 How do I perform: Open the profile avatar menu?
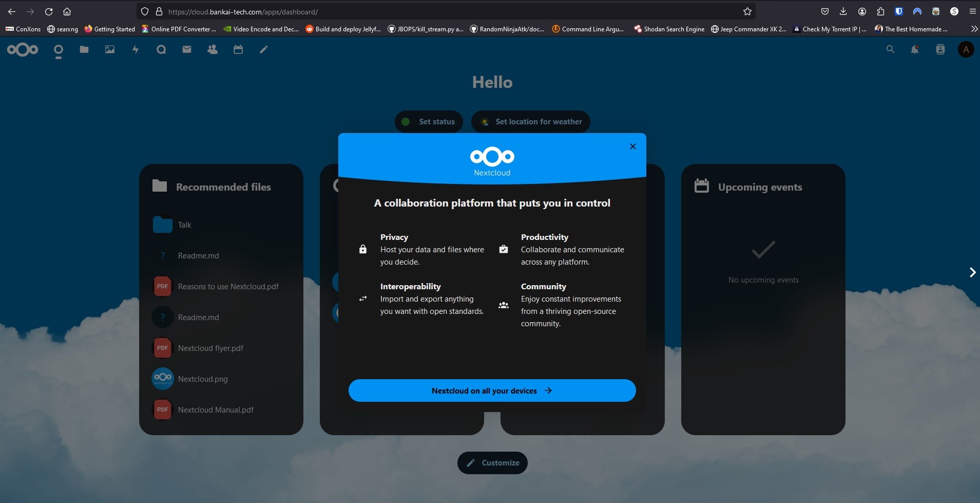point(965,49)
